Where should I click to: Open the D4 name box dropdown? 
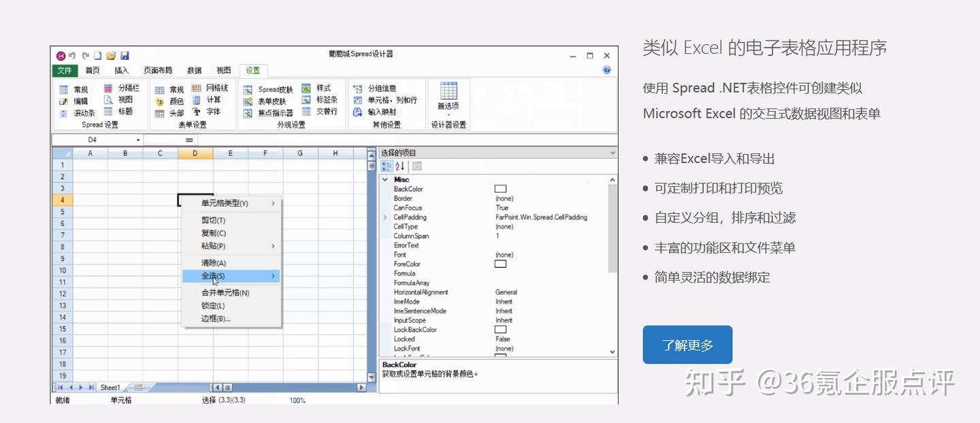pos(138,140)
